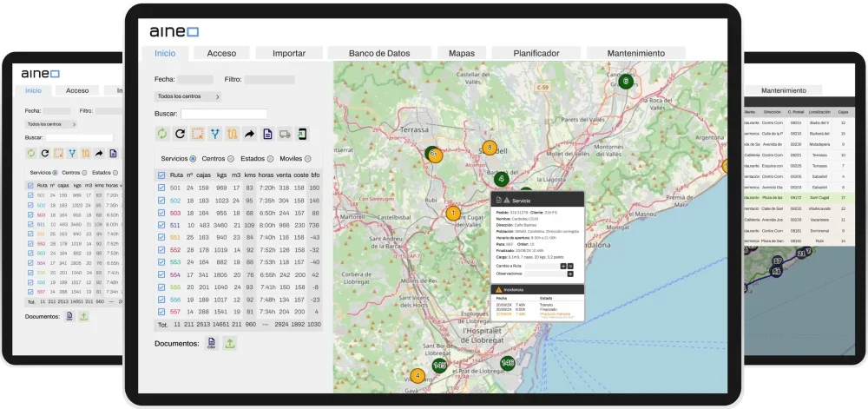The height and width of the screenshot is (409, 868).
Task: Click route 554 link in center tablet
Action: pos(175,274)
